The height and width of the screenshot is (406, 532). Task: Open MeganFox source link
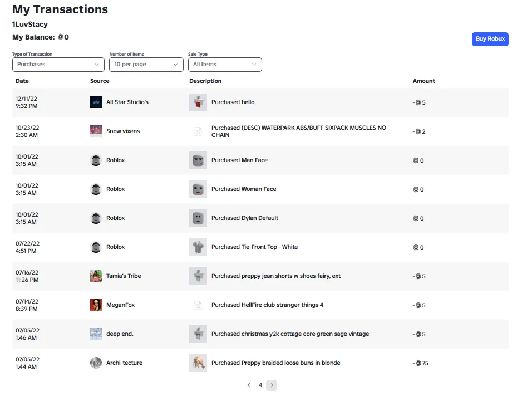120,305
